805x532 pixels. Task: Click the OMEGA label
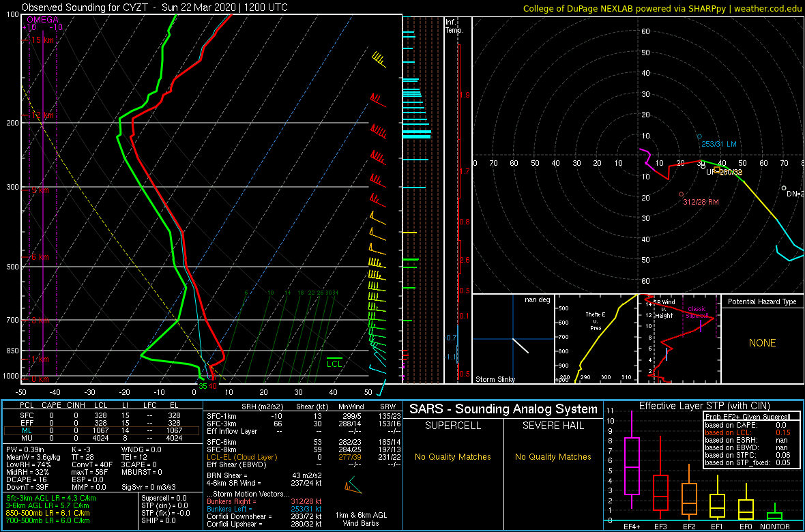click(x=42, y=20)
